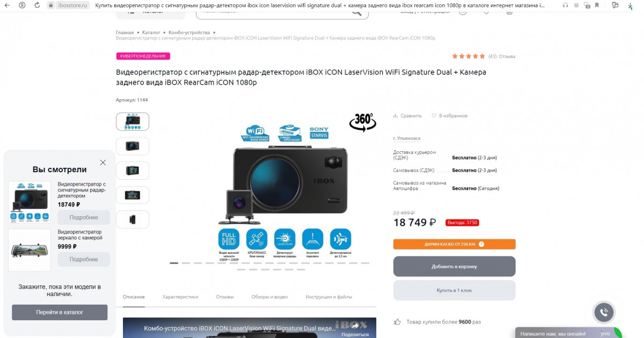Open the '(43) Отзыва' reviews link
The image size is (644, 338).
click(x=502, y=56)
